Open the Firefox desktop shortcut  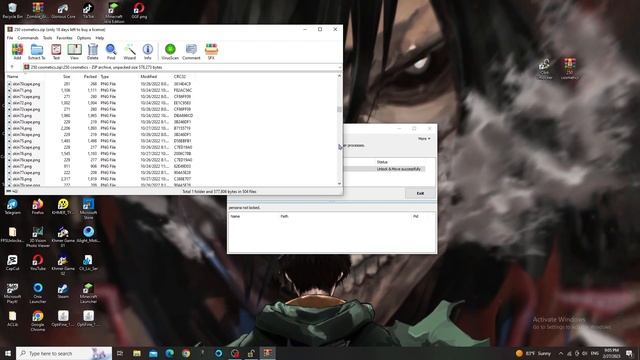coord(38,207)
